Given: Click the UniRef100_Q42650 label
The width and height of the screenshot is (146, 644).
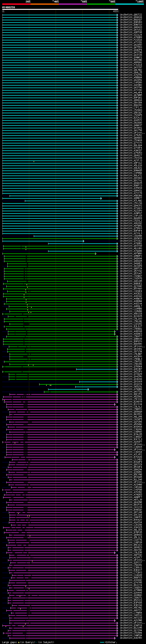Looking at the screenshot, I should tap(131, 45).
